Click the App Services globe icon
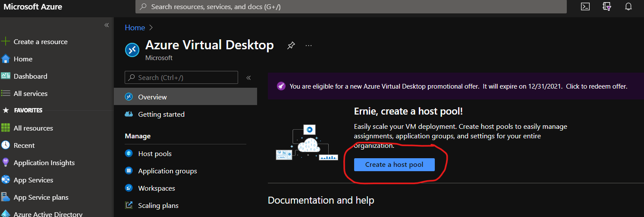This screenshot has height=217, width=644. (x=6, y=180)
